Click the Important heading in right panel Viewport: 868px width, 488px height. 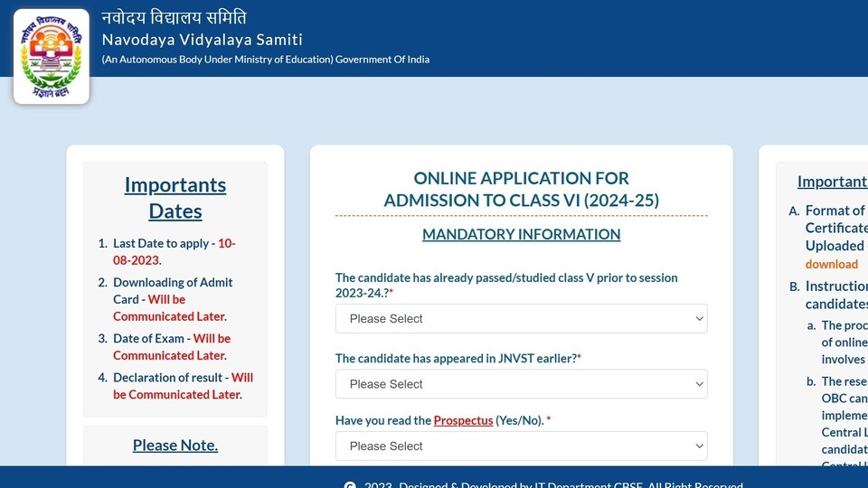click(832, 182)
